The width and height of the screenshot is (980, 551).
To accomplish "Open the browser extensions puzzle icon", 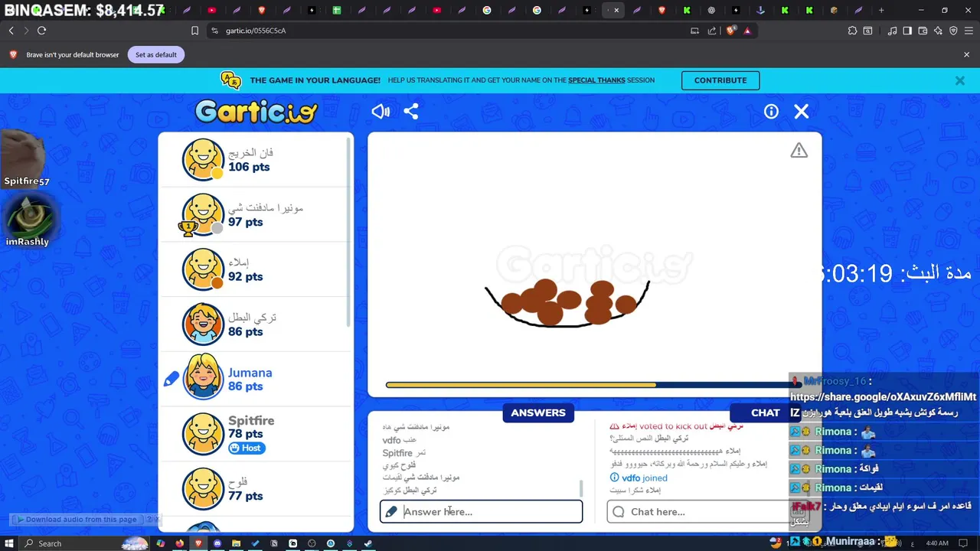I will (852, 31).
